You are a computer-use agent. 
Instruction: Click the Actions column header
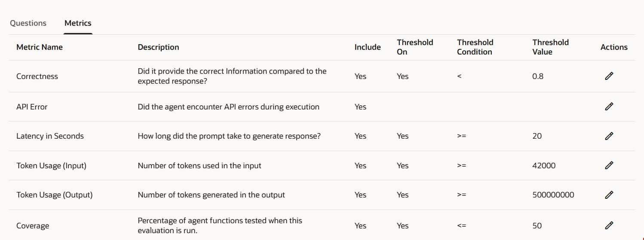click(613, 47)
